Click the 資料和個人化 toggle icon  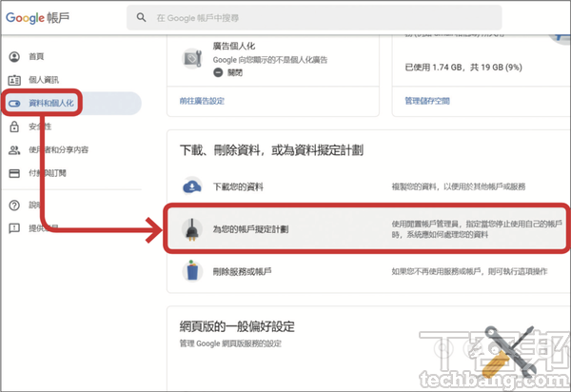pos(14,104)
